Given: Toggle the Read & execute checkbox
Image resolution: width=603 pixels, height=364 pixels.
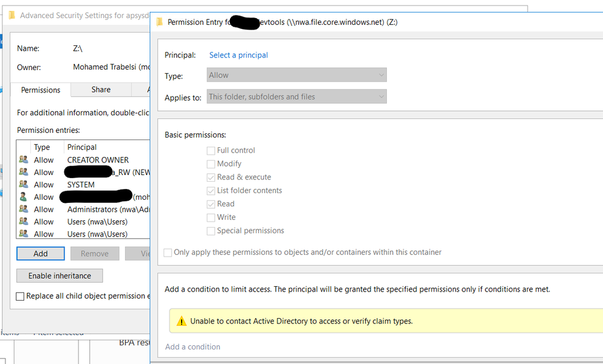Looking at the screenshot, I should 211,177.
